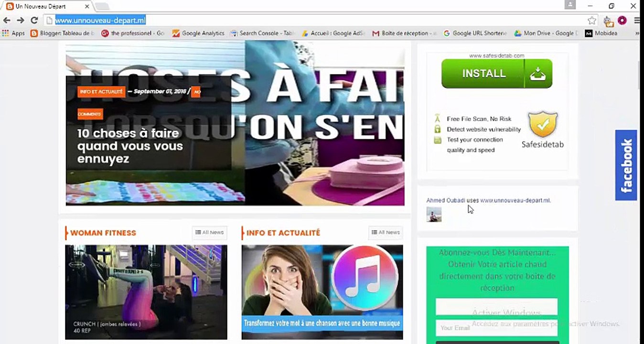Open Boîte de réception Gmail bookmark

pos(405,33)
